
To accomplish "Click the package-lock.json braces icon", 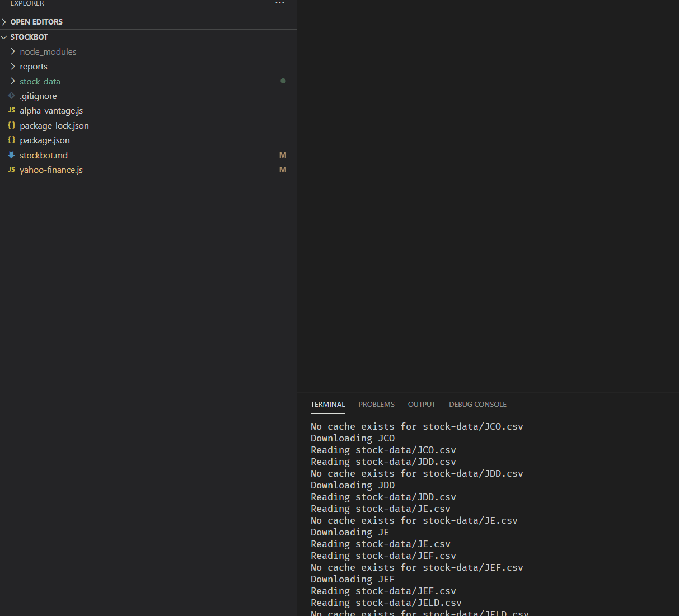I will coord(11,125).
